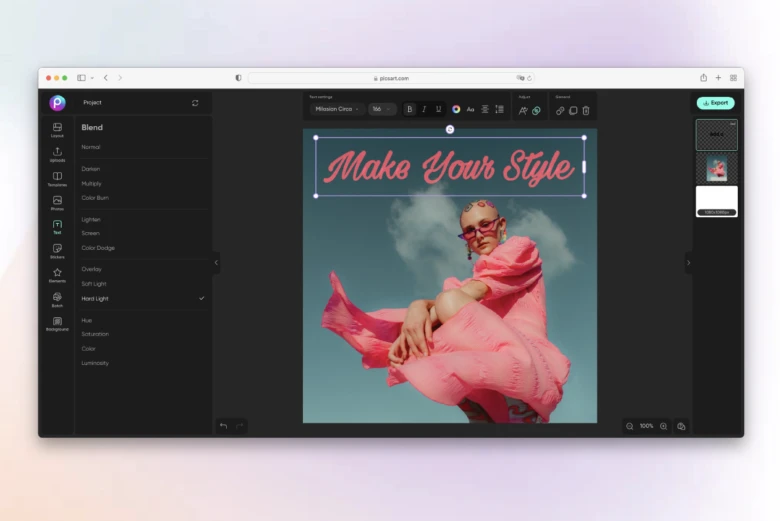This screenshot has width=780, height=521.
Task: Select the text layer thumbnail
Action: 716,135
